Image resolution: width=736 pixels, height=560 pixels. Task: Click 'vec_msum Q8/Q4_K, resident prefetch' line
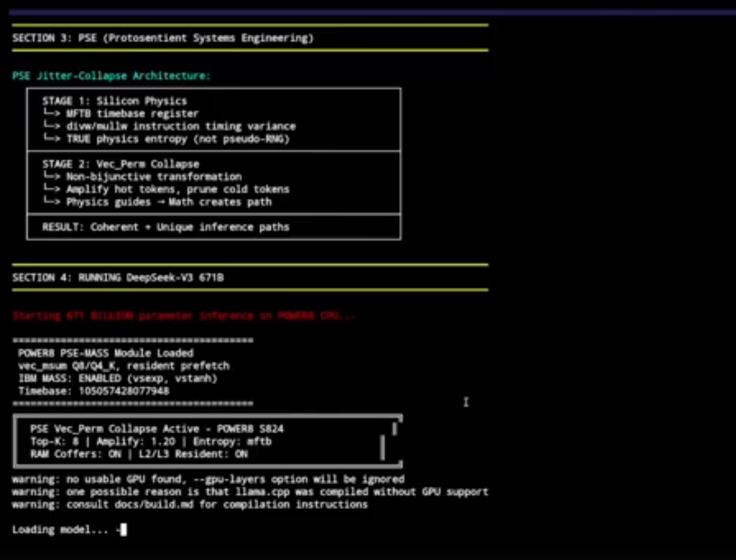pos(124,365)
